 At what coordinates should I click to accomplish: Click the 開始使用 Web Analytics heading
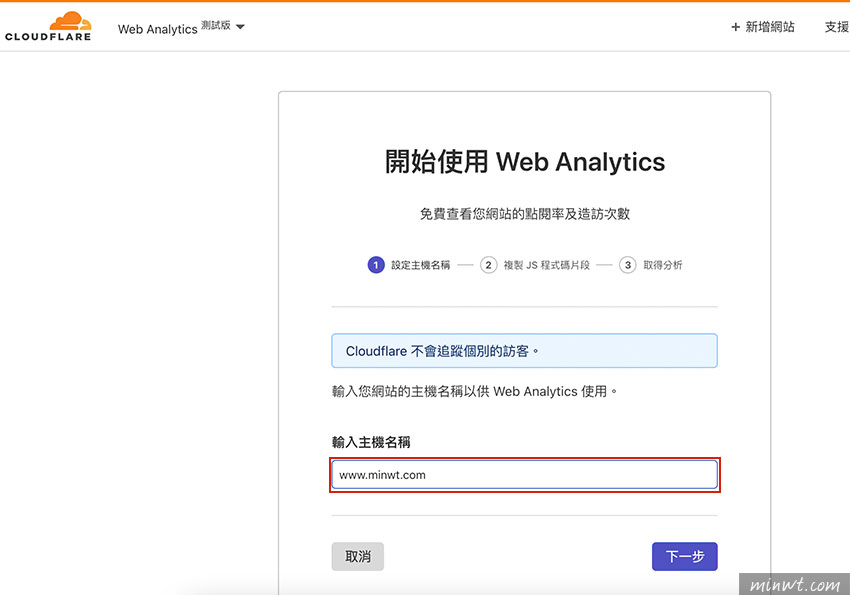pyautogui.click(x=525, y=161)
